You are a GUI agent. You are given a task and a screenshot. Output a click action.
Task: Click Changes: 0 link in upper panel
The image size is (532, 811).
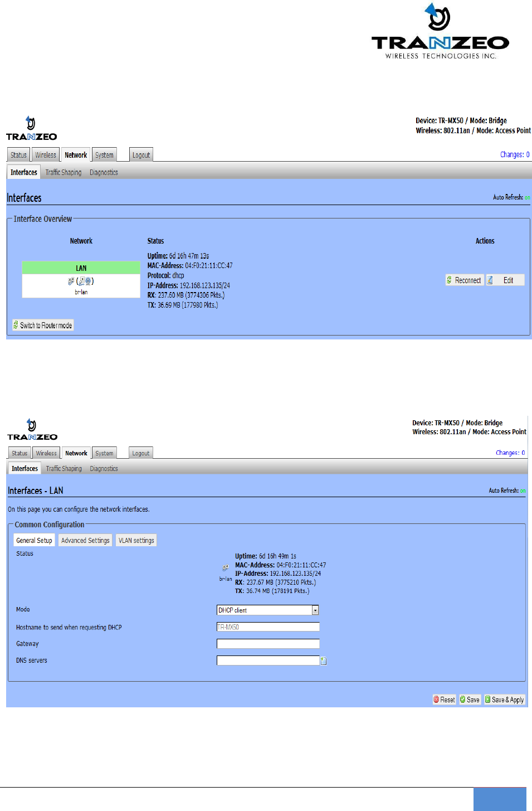tap(515, 154)
